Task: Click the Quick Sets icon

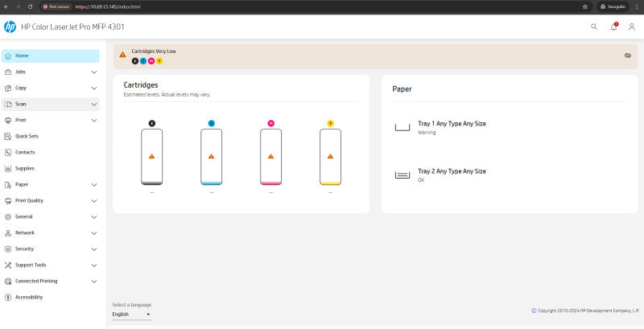Action: coord(8,136)
